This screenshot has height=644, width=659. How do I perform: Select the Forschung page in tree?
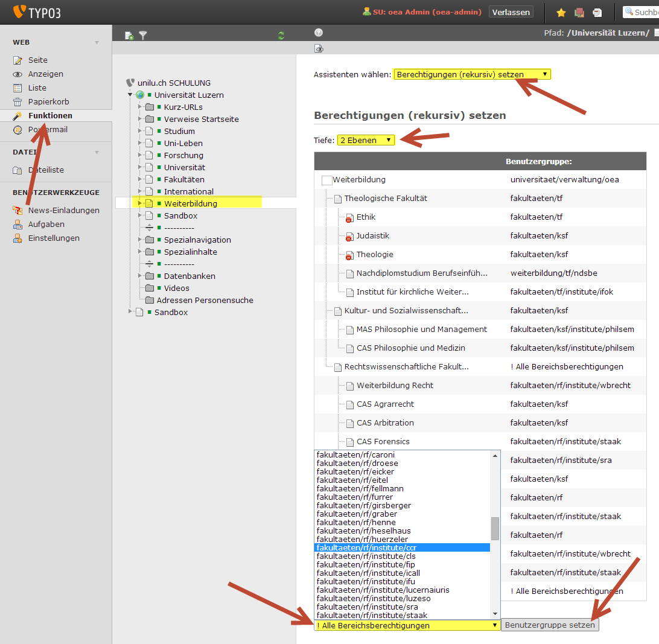click(183, 155)
